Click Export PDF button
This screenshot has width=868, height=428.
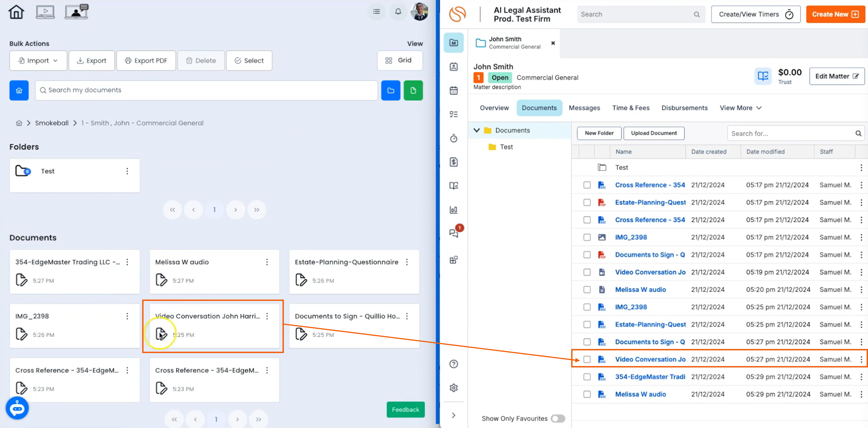click(146, 61)
